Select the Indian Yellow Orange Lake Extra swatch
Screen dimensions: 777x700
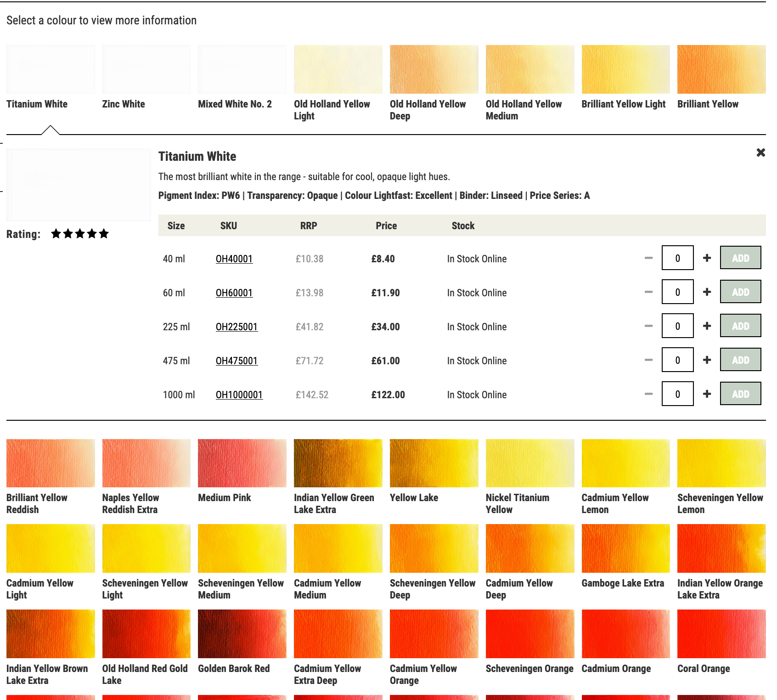pyautogui.click(x=721, y=548)
